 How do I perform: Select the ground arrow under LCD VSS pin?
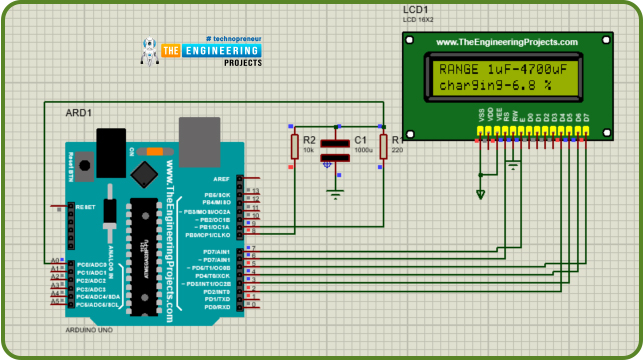pyautogui.click(x=481, y=194)
